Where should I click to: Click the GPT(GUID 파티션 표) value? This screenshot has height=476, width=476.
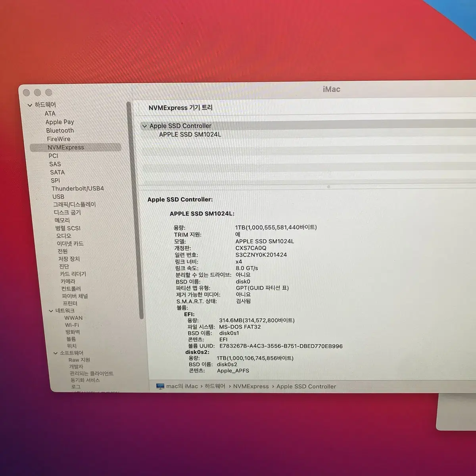(x=262, y=288)
